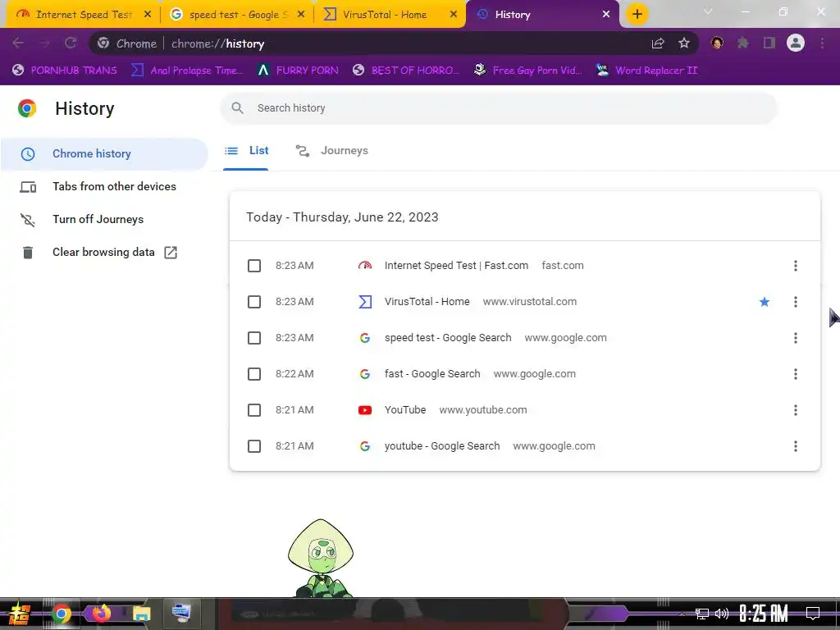Open the VirusTotal - Home history link

427,302
